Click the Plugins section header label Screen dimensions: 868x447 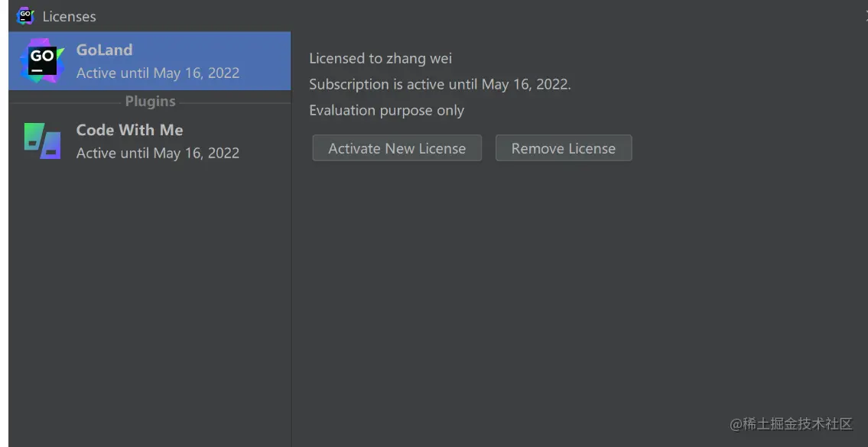[x=150, y=101]
